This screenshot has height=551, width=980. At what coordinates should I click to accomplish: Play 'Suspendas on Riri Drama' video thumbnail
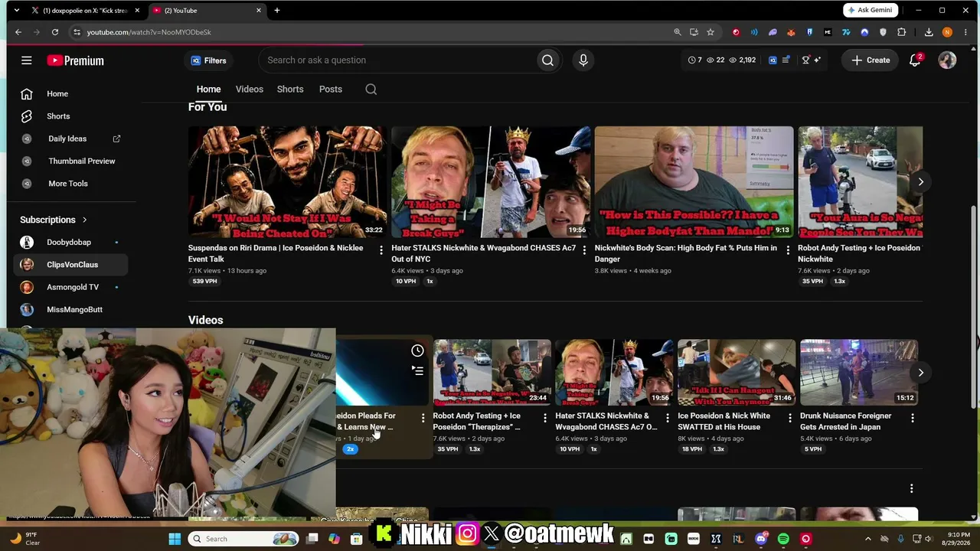coord(288,182)
